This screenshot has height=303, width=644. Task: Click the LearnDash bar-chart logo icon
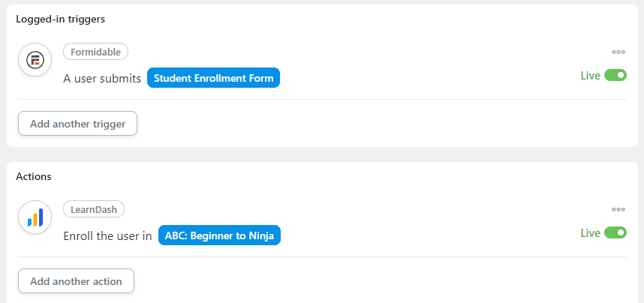click(x=35, y=217)
